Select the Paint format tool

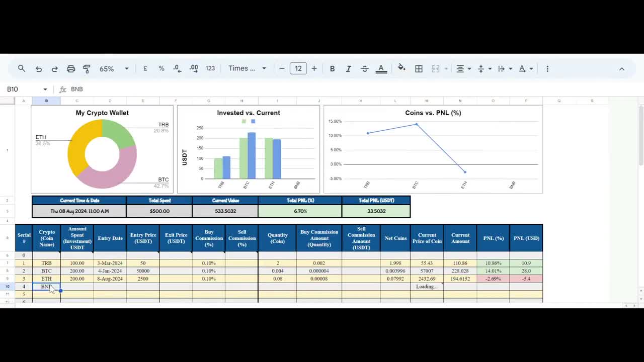tap(87, 68)
